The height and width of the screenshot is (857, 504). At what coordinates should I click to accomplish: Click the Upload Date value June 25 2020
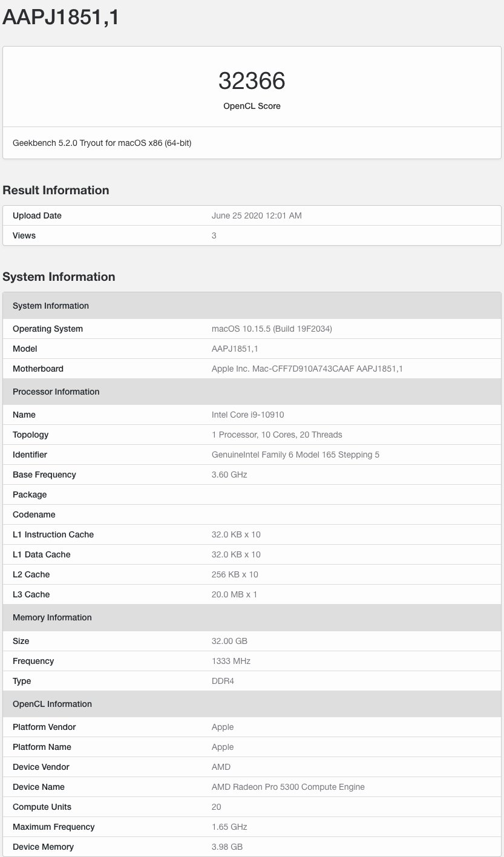tap(257, 215)
